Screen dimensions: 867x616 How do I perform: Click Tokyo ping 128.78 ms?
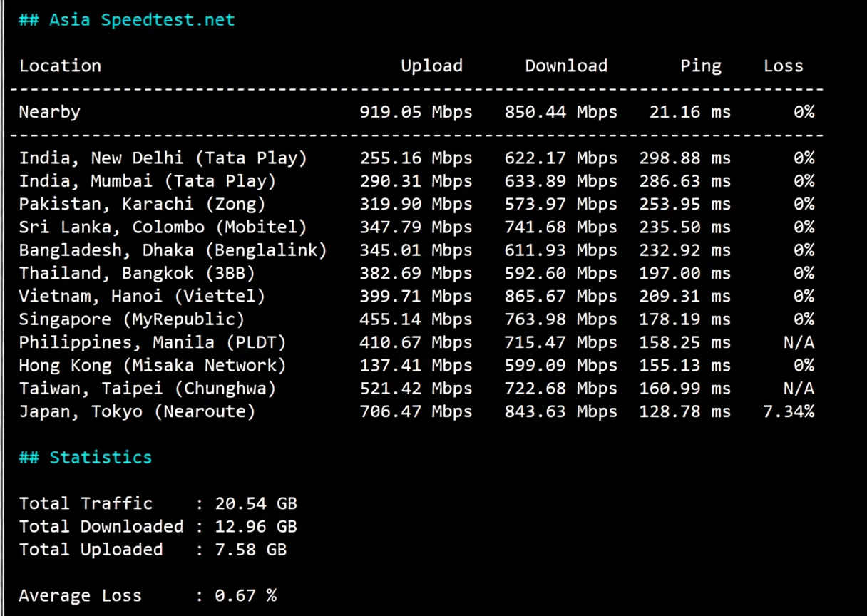coord(685,412)
